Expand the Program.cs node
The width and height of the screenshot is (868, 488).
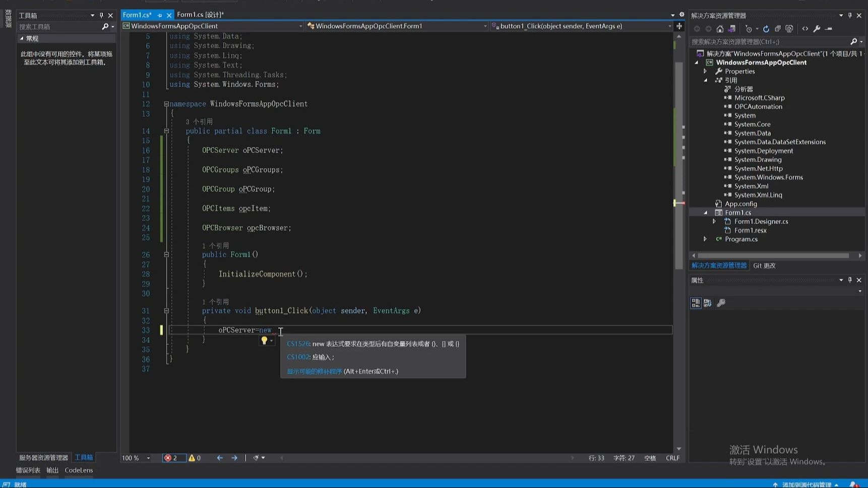pyautogui.click(x=705, y=239)
